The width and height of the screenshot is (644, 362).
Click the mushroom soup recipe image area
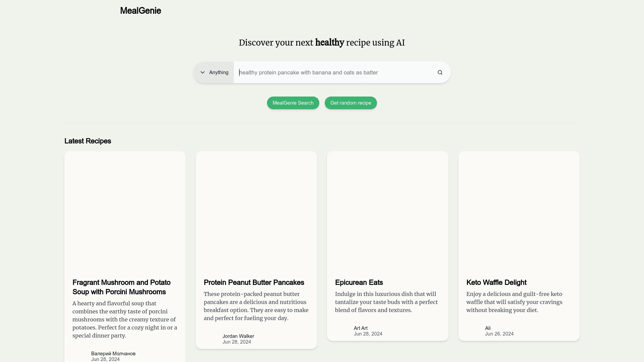(x=125, y=211)
